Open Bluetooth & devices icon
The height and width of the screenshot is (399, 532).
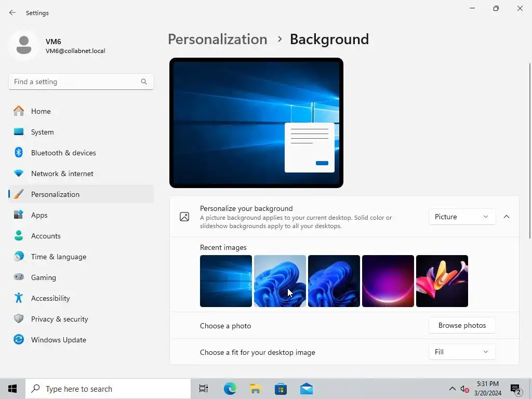(19, 152)
